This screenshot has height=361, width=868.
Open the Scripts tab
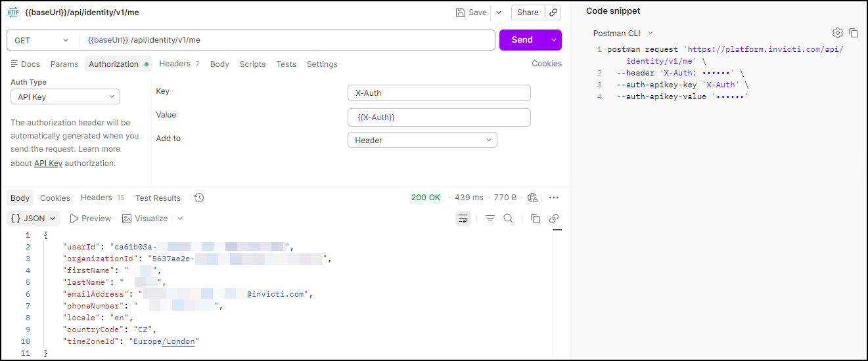pos(252,64)
